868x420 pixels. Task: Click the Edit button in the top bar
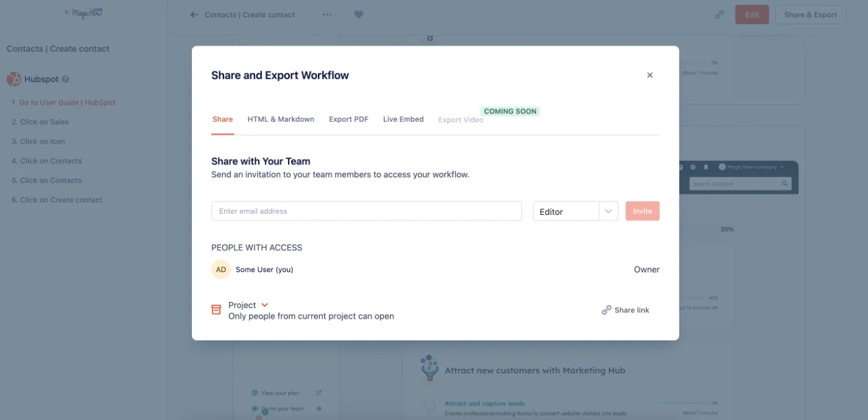tap(751, 13)
